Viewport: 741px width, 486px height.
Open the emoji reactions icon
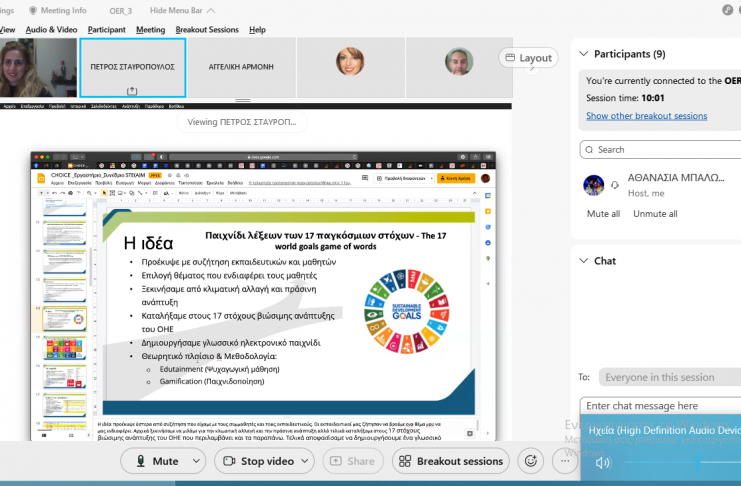pos(531,461)
